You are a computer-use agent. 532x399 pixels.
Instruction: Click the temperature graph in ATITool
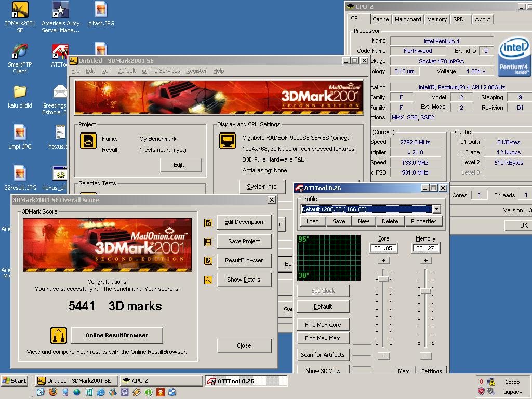tap(329, 258)
